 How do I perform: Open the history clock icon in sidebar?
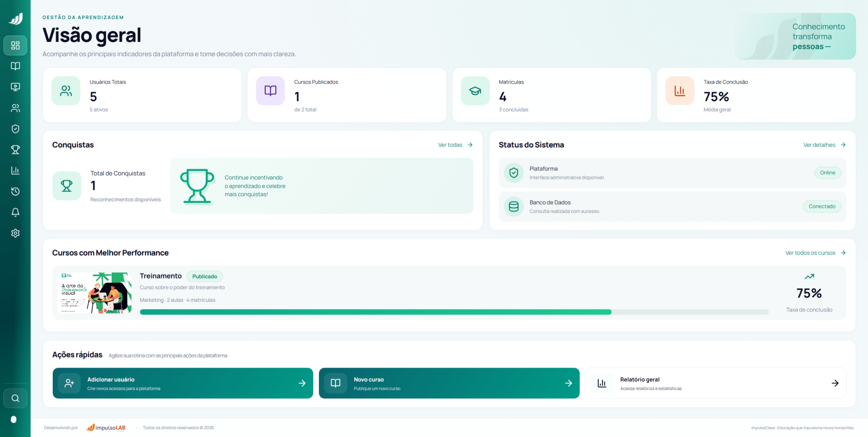(15, 191)
